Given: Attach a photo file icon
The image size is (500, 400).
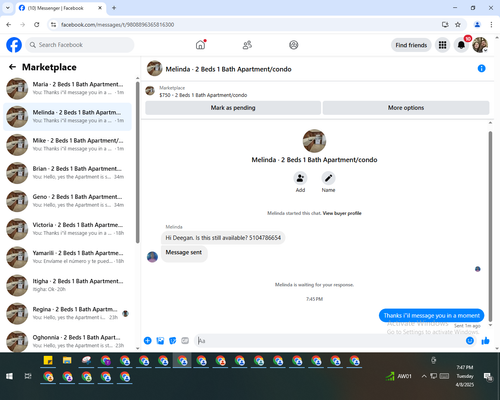Looking at the screenshot, I should [x=160, y=340].
